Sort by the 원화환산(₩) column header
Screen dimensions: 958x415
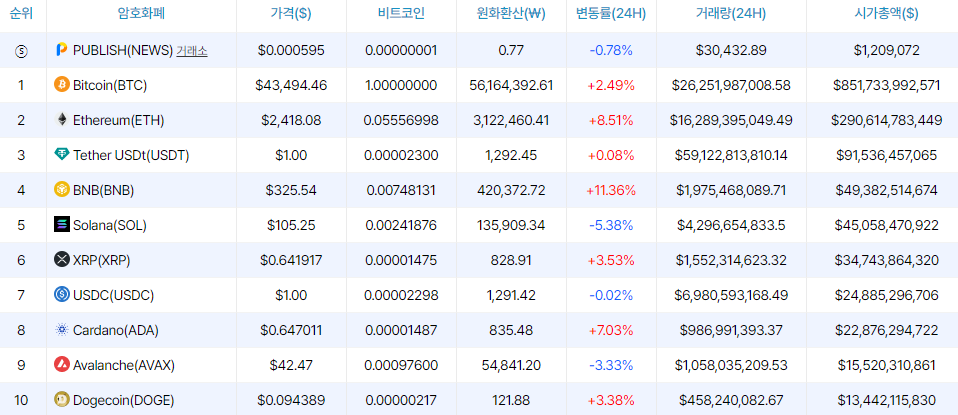(x=511, y=14)
